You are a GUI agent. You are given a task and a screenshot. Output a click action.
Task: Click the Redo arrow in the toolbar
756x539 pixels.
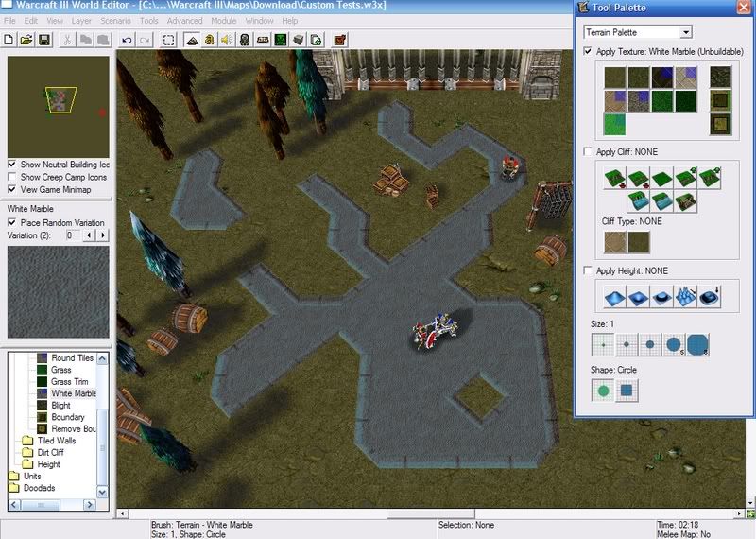pos(145,40)
